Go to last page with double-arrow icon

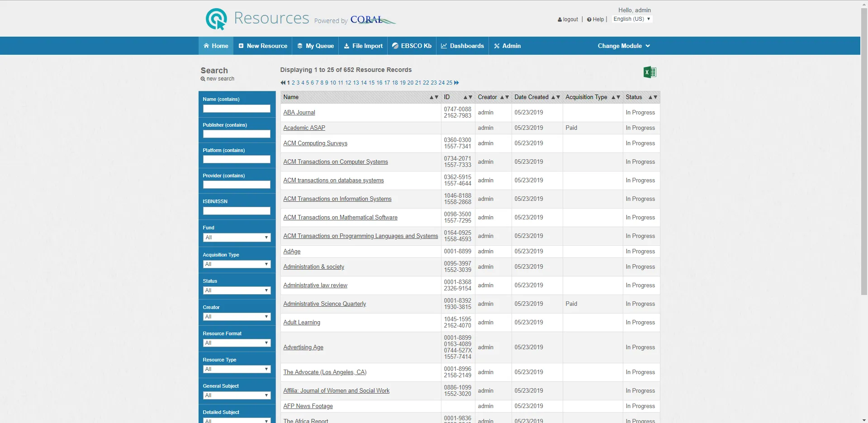[456, 83]
